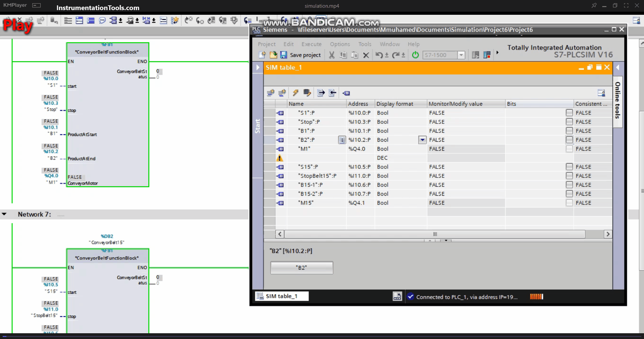Viewport: 644px width, 339px height.
Task: Open the Execute menu in PLCSIM
Action: point(311,44)
